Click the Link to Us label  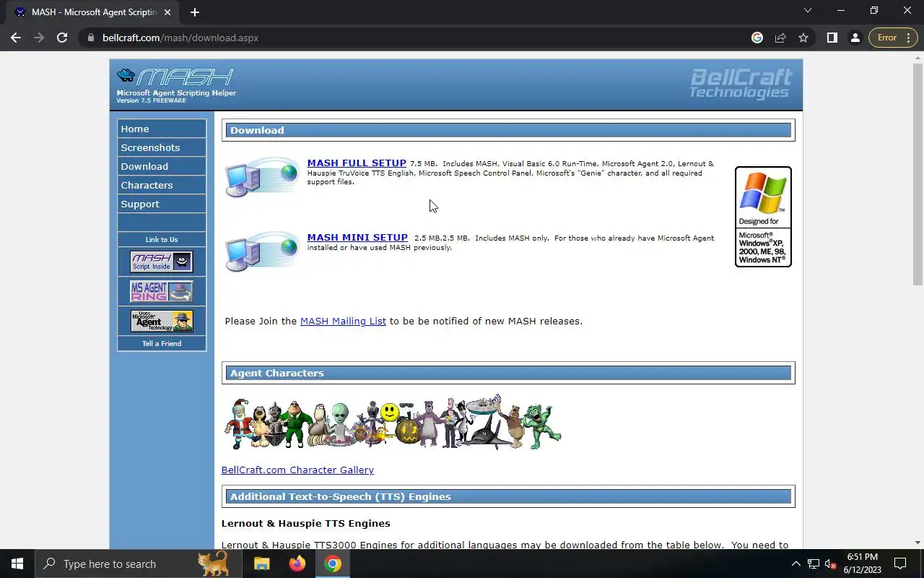[x=162, y=239]
